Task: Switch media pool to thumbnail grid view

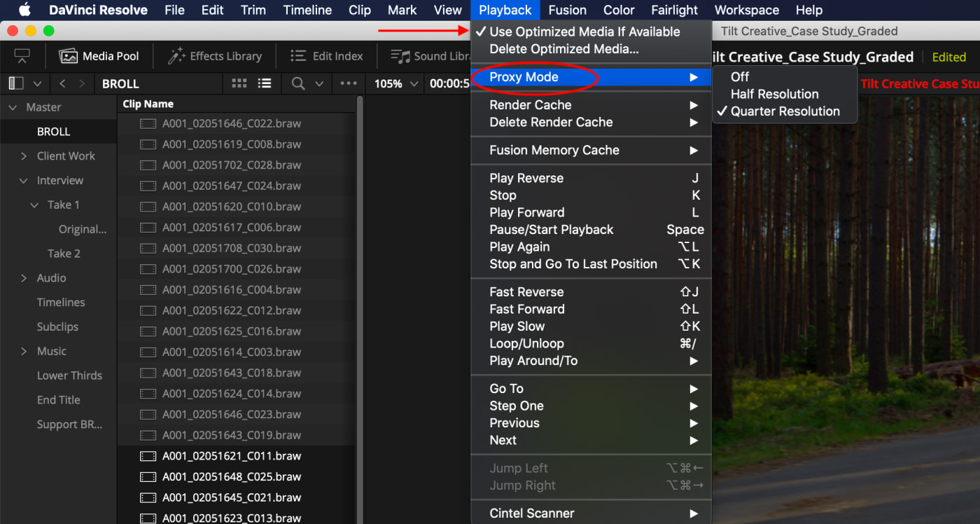Action: pos(239,83)
